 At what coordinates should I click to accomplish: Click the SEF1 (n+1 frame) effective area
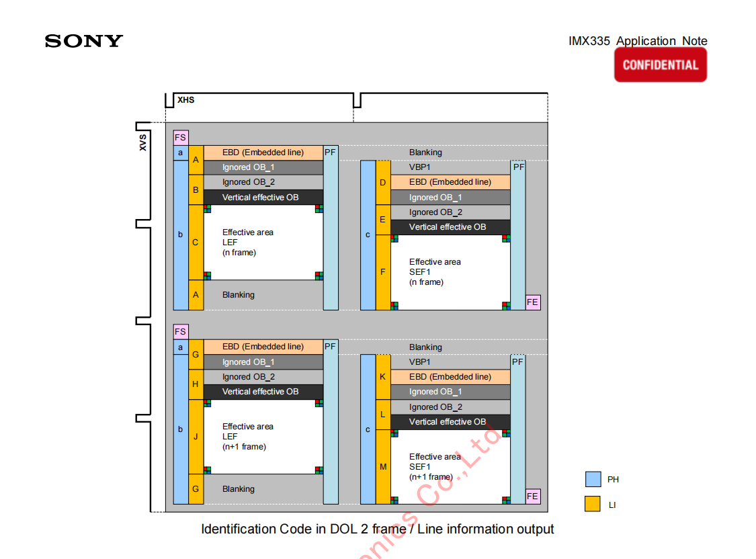pos(450,467)
